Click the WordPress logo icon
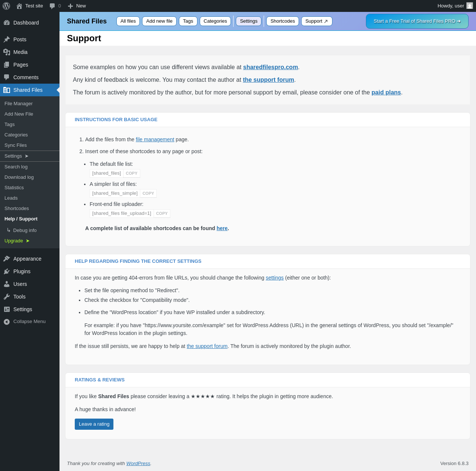The height and width of the screenshot is (471, 476). (6, 6)
